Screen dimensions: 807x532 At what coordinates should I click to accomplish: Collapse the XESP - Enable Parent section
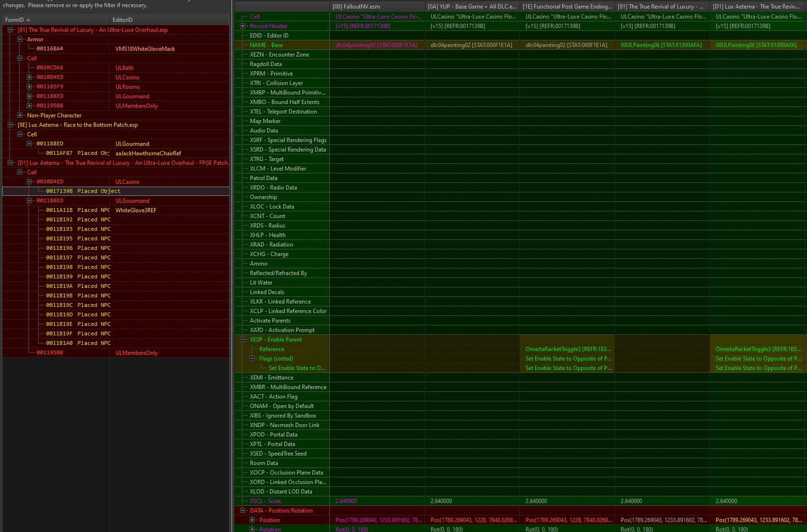242,340
